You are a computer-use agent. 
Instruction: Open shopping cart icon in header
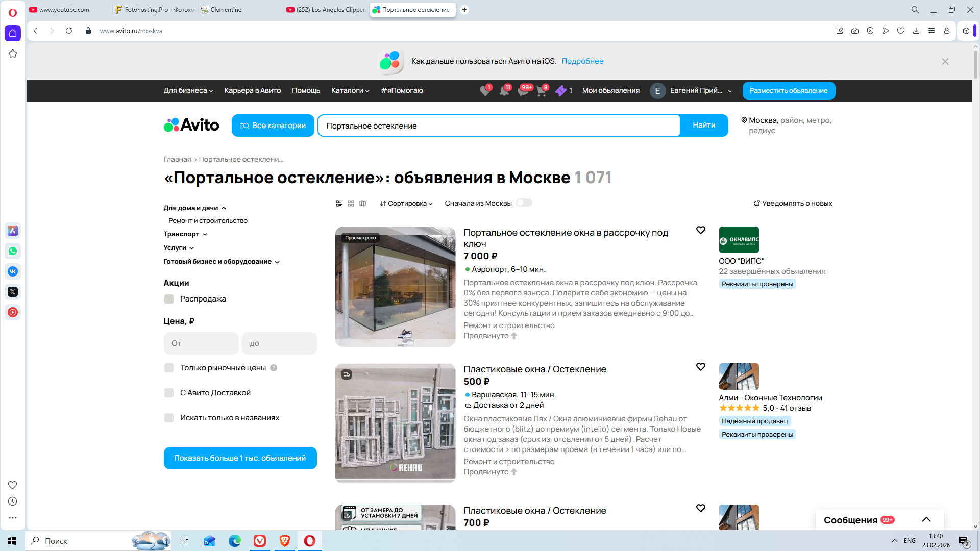pyautogui.click(x=541, y=91)
